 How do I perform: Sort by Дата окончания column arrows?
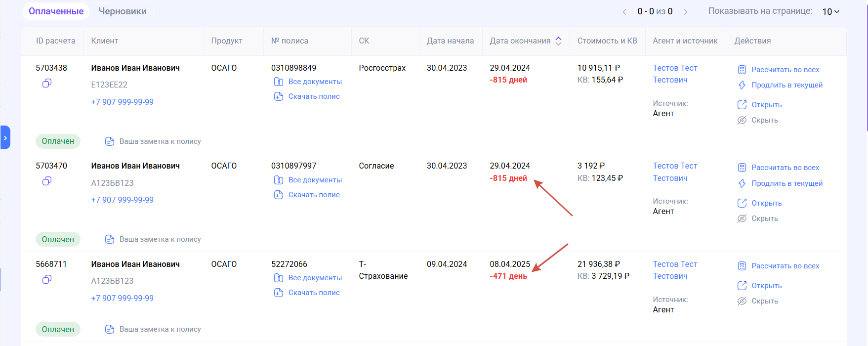[559, 41]
